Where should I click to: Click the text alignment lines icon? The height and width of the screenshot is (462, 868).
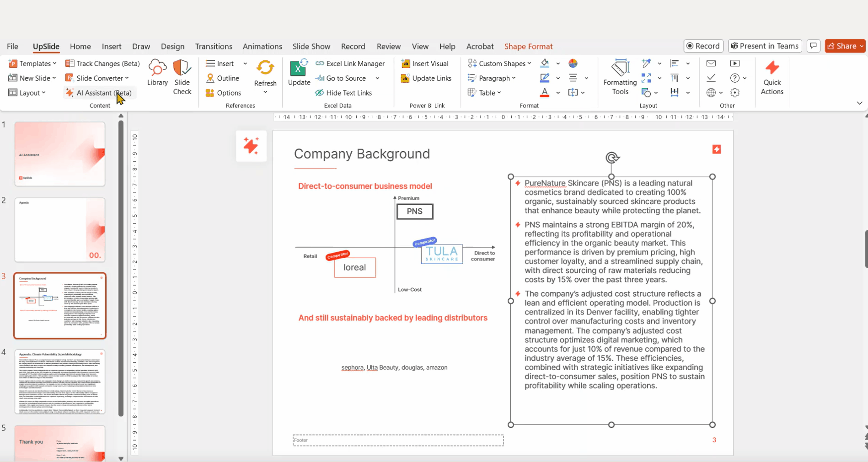573,78
